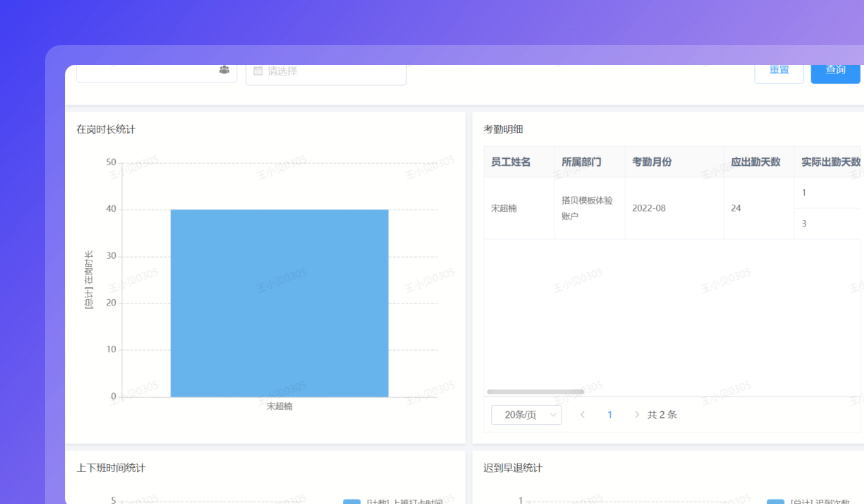Click the blue 查询 query button
Image resolution: width=864 pixels, height=504 pixels.
(835, 74)
